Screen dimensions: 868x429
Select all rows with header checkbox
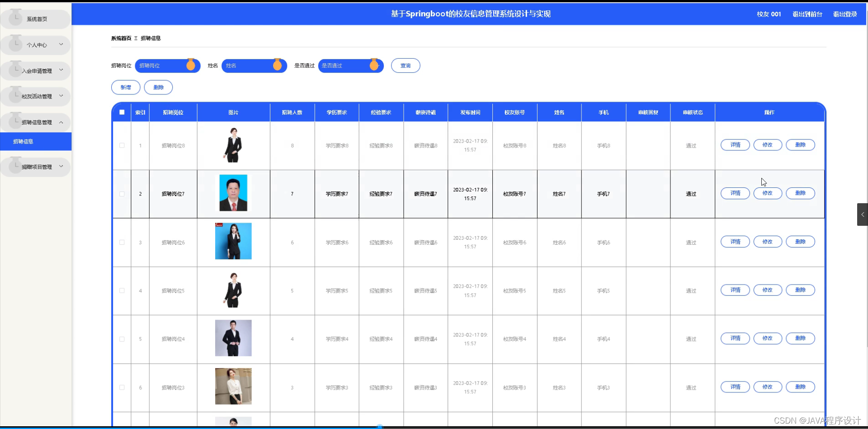point(122,112)
